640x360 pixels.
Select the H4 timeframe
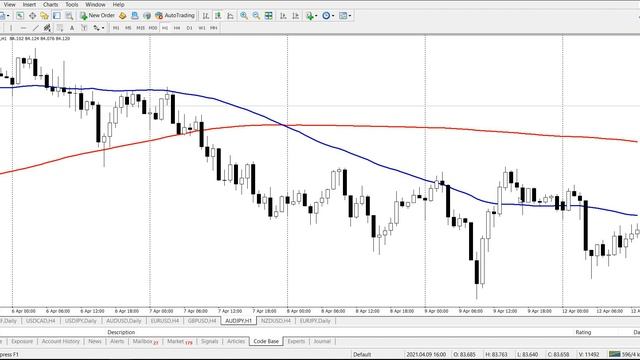click(177, 28)
